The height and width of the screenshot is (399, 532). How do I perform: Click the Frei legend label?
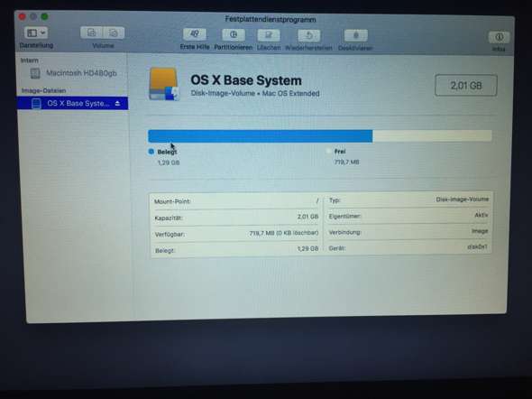[340, 152]
